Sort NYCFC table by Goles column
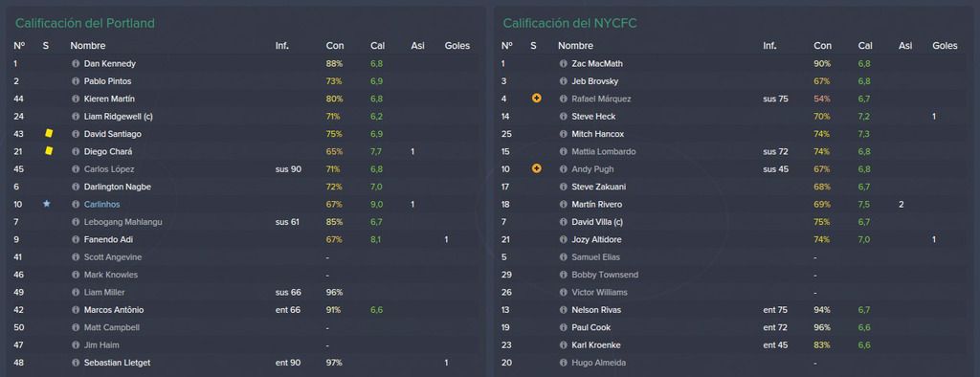Viewport: 980px width, 377px height. click(945, 46)
